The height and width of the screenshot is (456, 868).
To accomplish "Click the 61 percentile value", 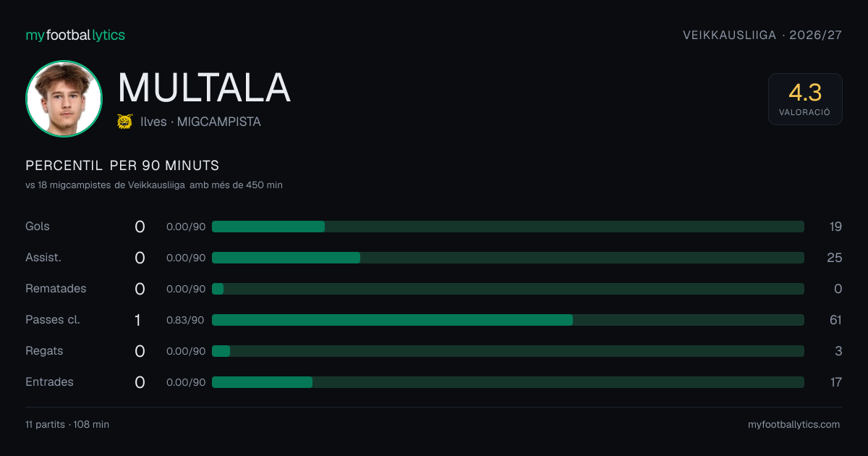I will (835, 320).
